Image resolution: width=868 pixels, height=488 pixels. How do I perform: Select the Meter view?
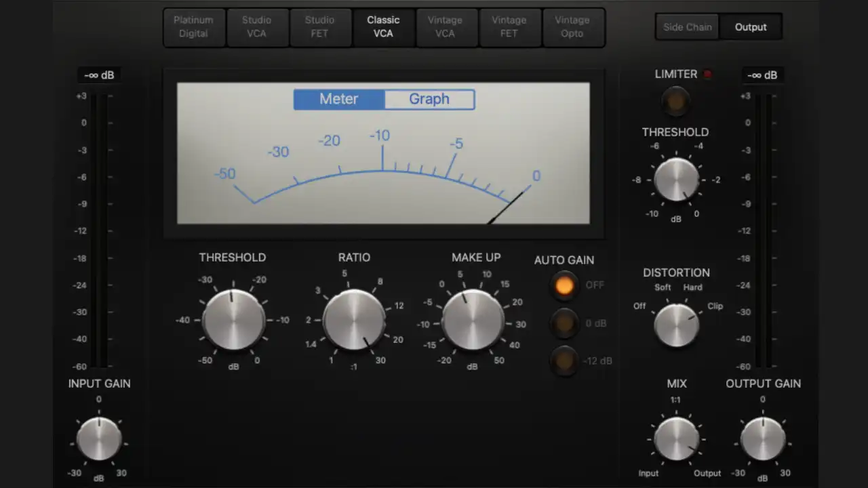point(338,99)
